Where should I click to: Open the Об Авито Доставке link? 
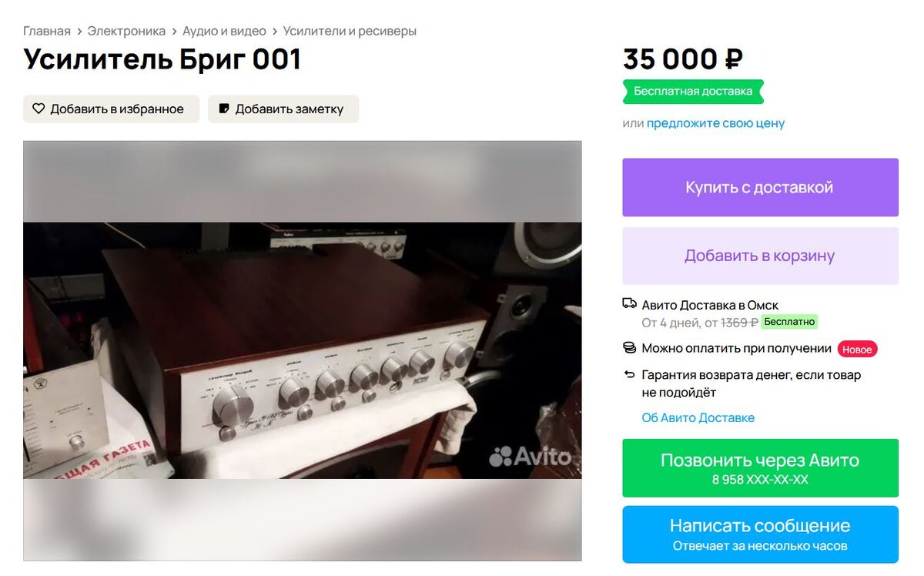coord(698,418)
